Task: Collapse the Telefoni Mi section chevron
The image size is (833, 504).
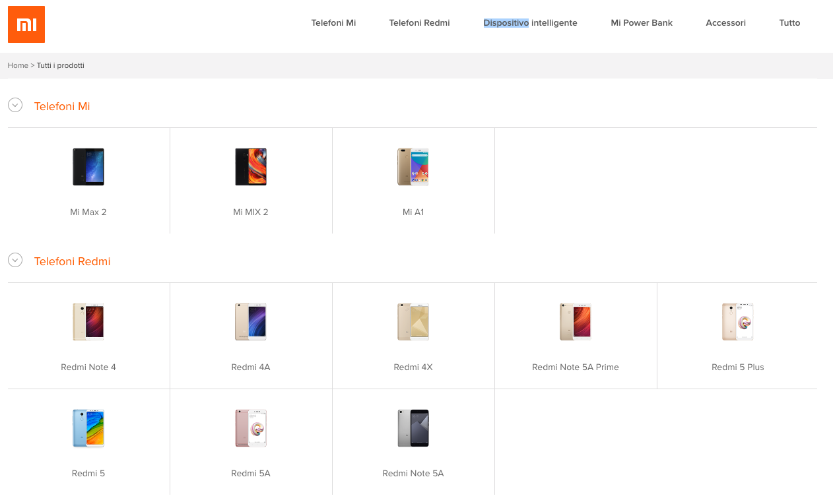Action: (x=15, y=105)
